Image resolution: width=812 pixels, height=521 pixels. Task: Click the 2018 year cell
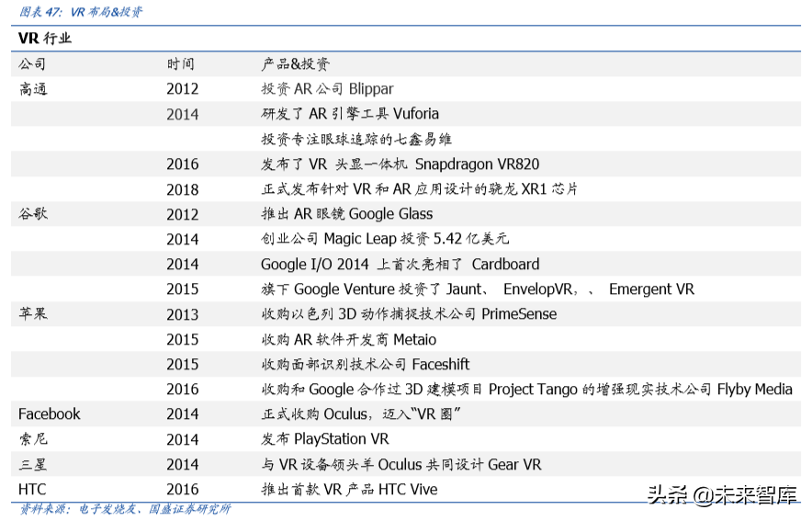182,189
